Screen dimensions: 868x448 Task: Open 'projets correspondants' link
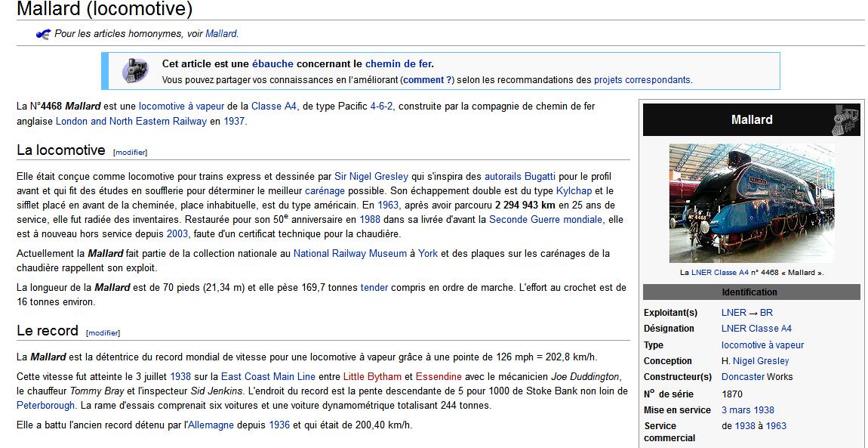(642, 80)
